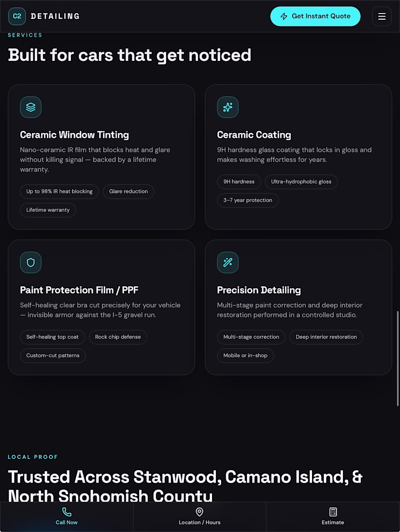The width and height of the screenshot is (400, 532).
Task: Click the 'Rock chip defense' tag
Action: (118, 337)
